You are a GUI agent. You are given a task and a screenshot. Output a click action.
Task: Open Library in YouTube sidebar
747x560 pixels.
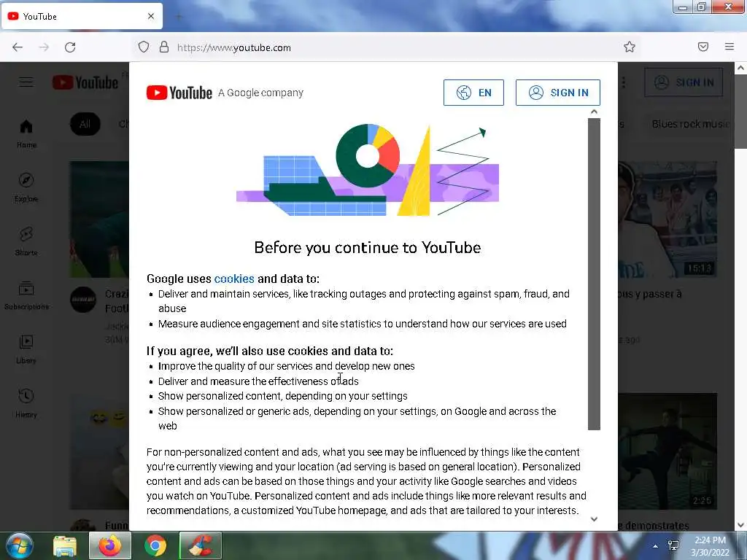tap(26, 349)
